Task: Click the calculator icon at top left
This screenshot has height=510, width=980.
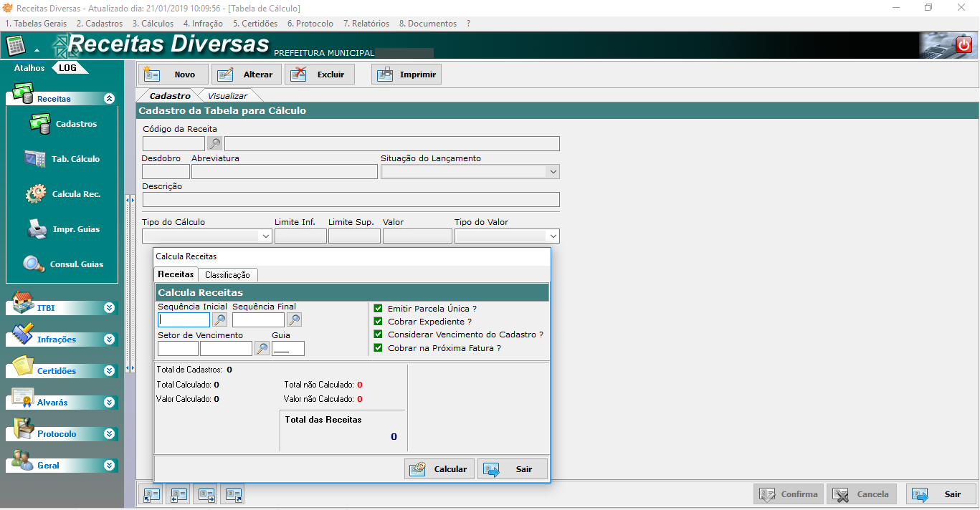Action: [15, 46]
